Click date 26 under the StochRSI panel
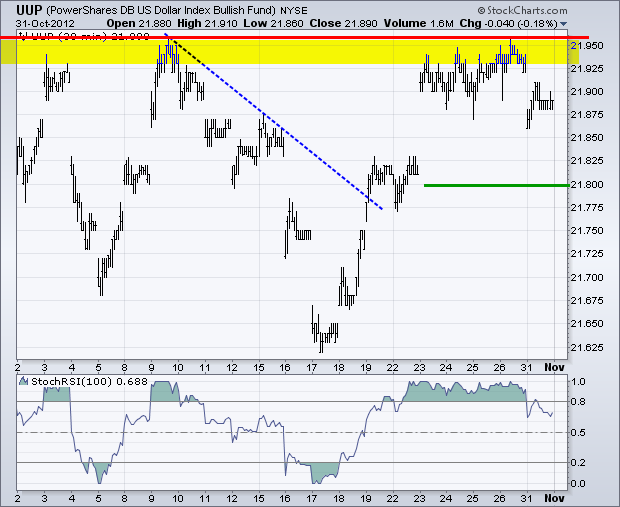The width and height of the screenshot is (620, 507). click(x=500, y=498)
